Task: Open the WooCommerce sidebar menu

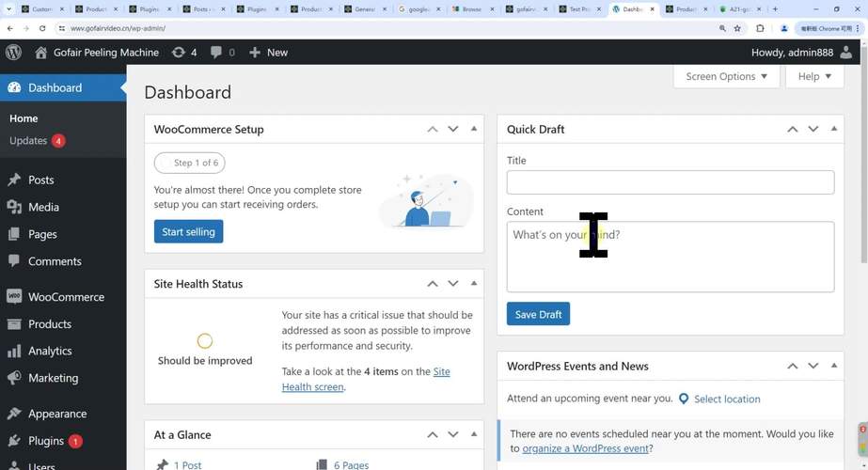Action: coord(66,297)
